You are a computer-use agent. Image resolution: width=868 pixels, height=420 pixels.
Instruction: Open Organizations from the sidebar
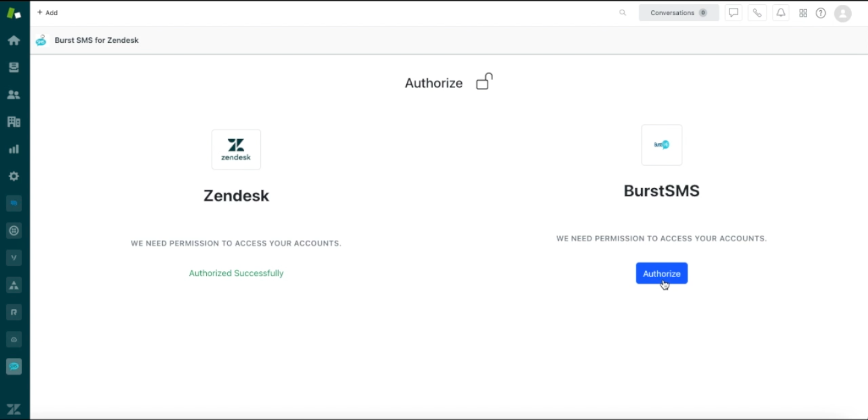14,122
